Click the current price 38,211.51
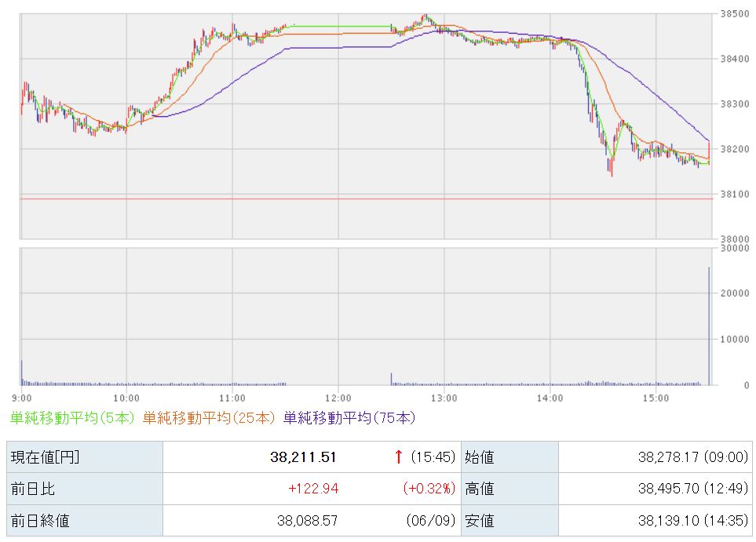 pos(303,457)
